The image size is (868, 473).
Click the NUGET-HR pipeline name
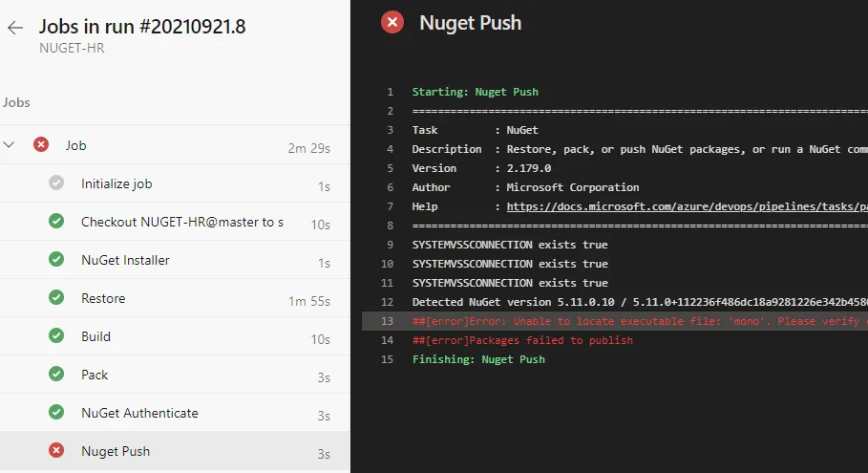click(72, 48)
